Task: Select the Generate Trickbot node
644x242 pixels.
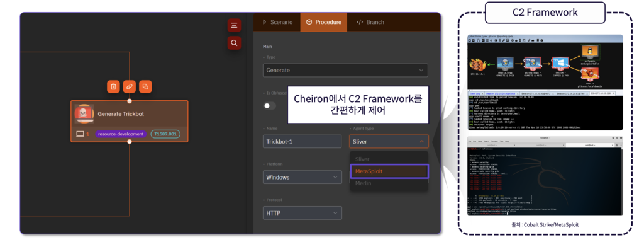Action: pos(130,122)
